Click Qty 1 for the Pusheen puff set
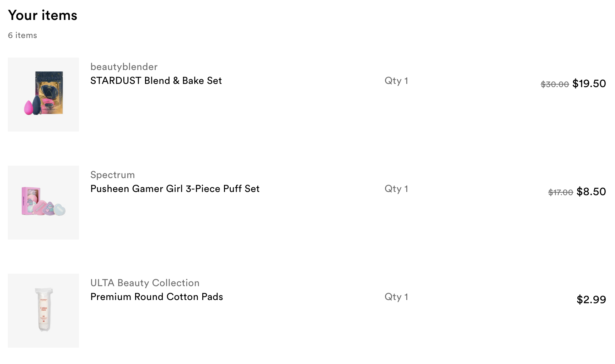The image size is (615, 364). click(396, 189)
